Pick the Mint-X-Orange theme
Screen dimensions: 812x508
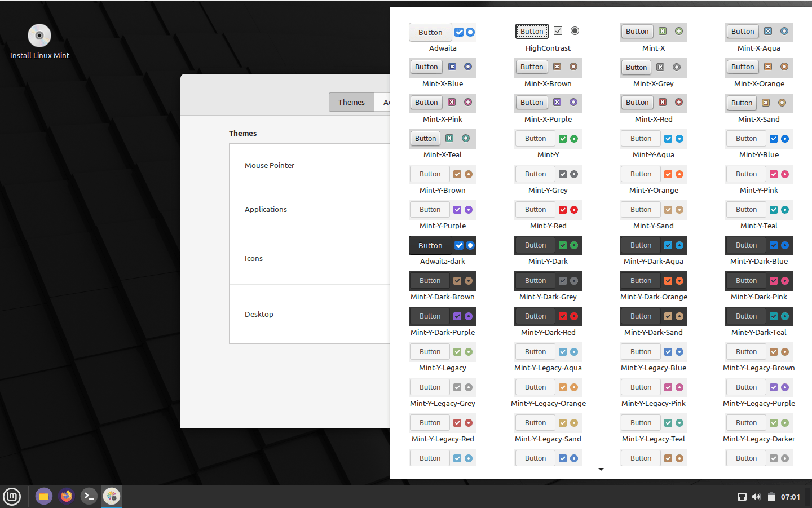point(759,73)
